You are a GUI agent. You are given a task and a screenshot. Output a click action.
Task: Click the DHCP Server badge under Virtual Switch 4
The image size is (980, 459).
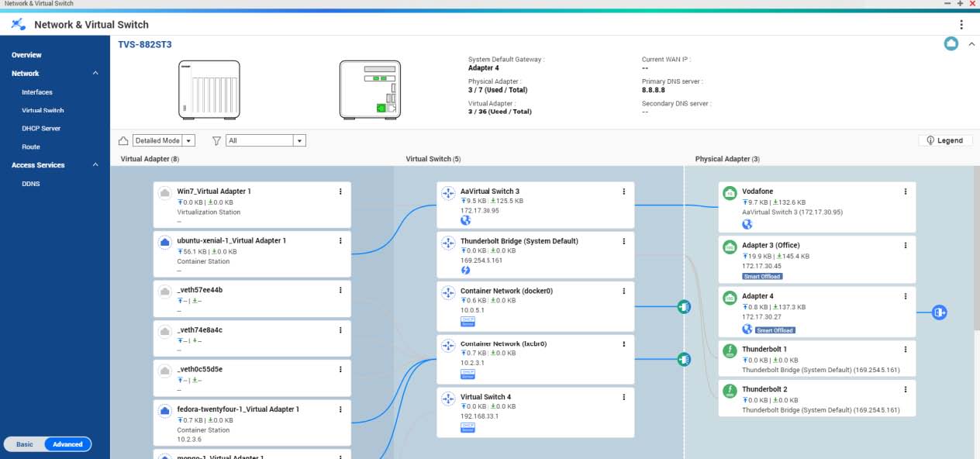click(x=468, y=427)
